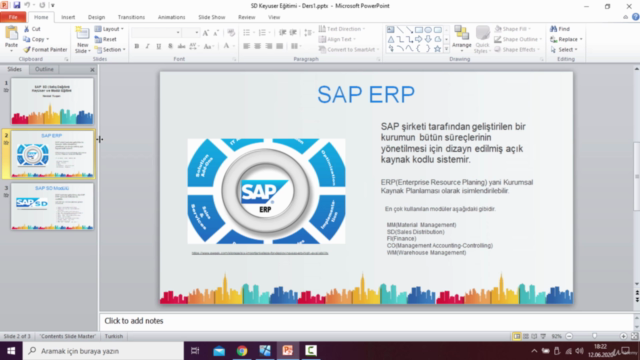
Task: Center align text
Action: (x=258, y=47)
